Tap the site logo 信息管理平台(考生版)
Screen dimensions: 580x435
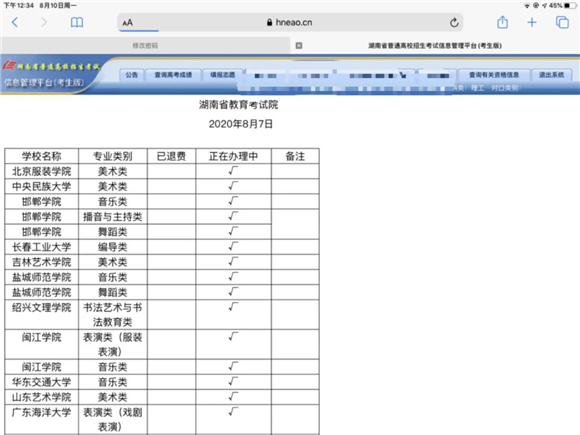click(44, 82)
